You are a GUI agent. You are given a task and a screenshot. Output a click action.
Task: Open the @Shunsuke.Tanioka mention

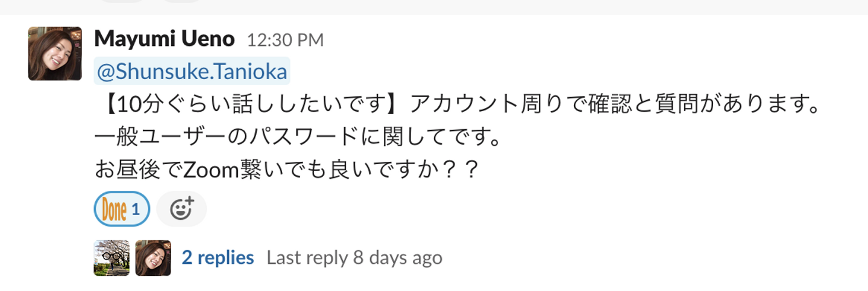pos(192,71)
